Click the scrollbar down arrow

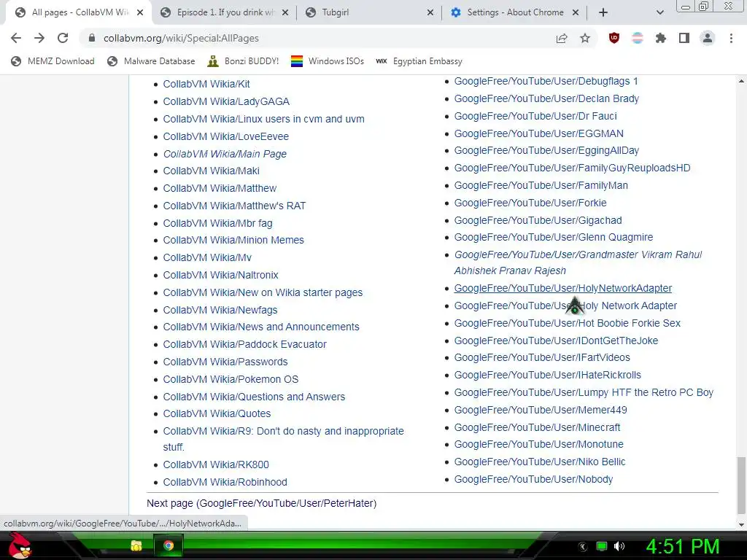pos(741,524)
